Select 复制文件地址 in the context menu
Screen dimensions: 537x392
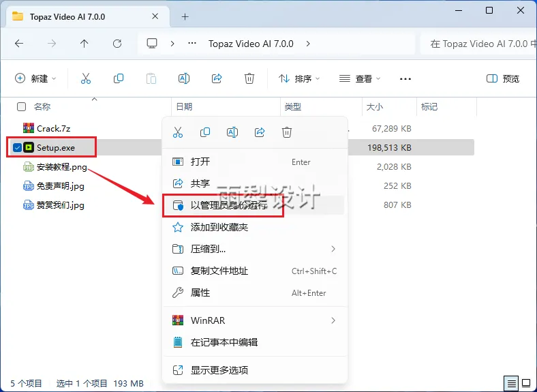click(254, 271)
